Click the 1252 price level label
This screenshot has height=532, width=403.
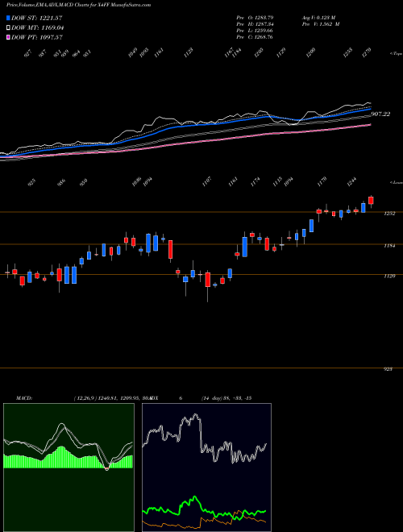[x=389, y=214]
